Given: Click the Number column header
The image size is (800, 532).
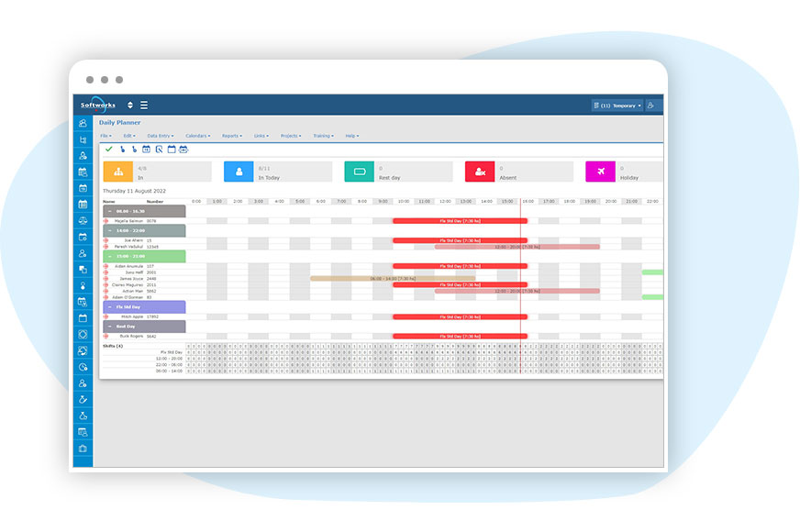Looking at the screenshot, I should pyautogui.click(x=155, y=202).
